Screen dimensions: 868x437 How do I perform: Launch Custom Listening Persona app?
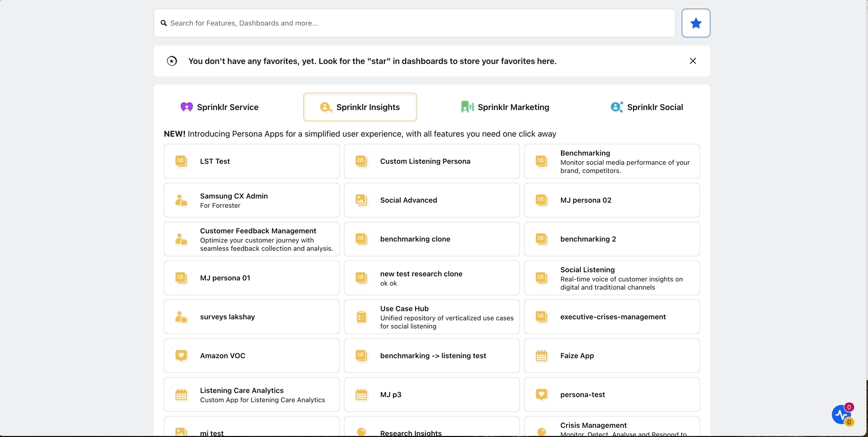(x=425, y=161)
